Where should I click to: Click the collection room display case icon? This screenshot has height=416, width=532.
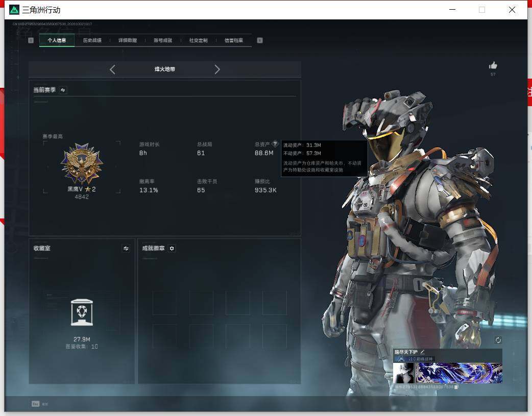[x=82, y=312]
